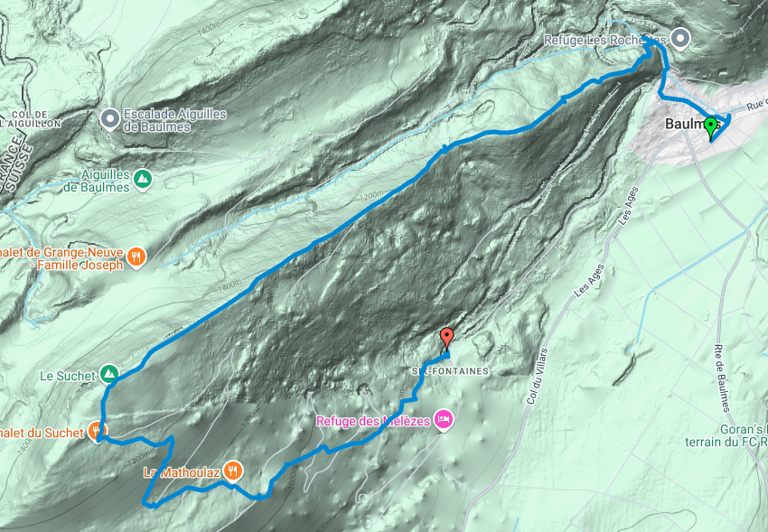The image size is (768, 532).
Task: Click Aiguilles de Baulmes peak icon
Action: point(142,179)
